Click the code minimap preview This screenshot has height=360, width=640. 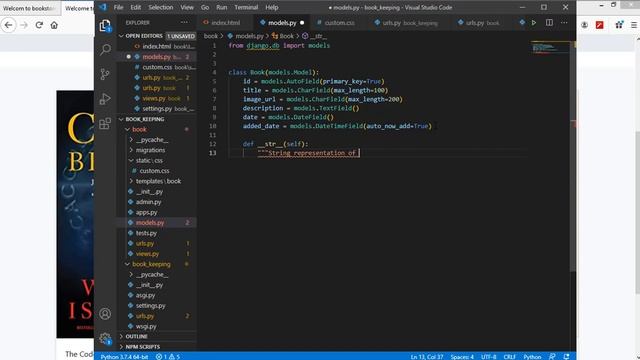click(x=550, y=47)
